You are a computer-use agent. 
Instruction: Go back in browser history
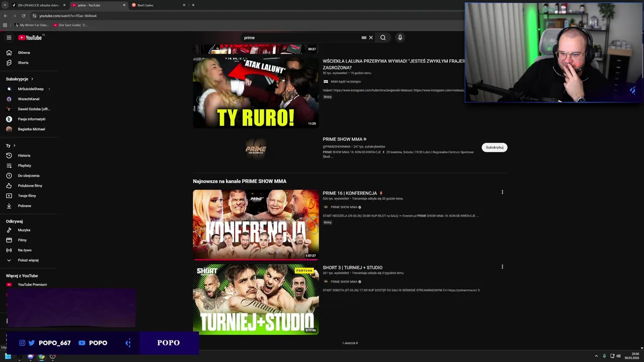click(5, 16)
